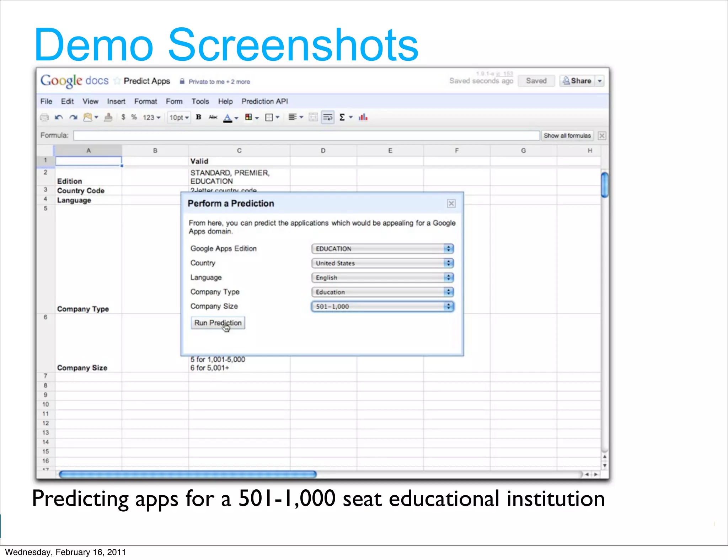
Task: Open the Google Apps Edition dropdown
Action: tap(382, 249)
